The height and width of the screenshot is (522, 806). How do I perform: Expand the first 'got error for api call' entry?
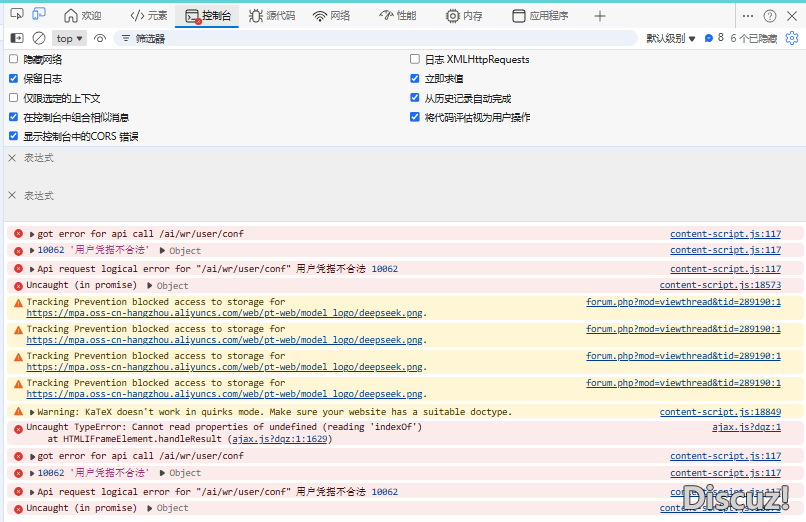[32, 234]
